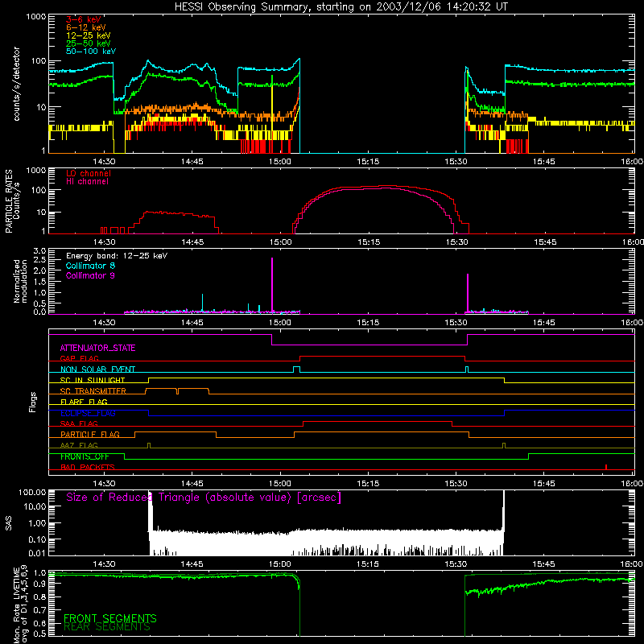The image size is (644, 644).
Task: Click the Size of Reduced Triangle caption
Action: [x=204, y=497]
